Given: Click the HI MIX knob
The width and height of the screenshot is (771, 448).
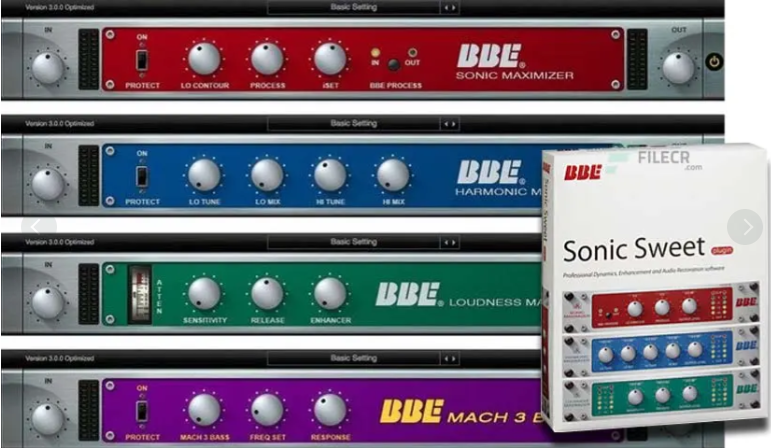Looking at the screenshot, I should point(393,175).
